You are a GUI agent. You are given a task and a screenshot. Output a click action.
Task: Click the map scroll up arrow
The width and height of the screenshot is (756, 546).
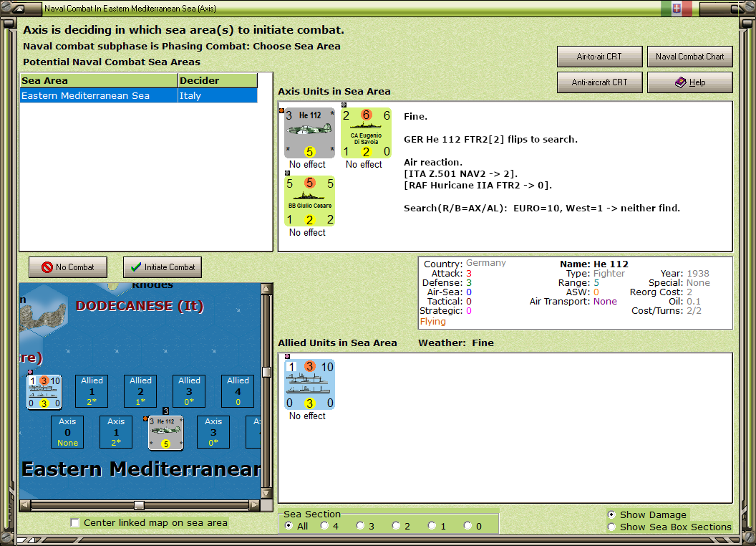click(266, 289)
